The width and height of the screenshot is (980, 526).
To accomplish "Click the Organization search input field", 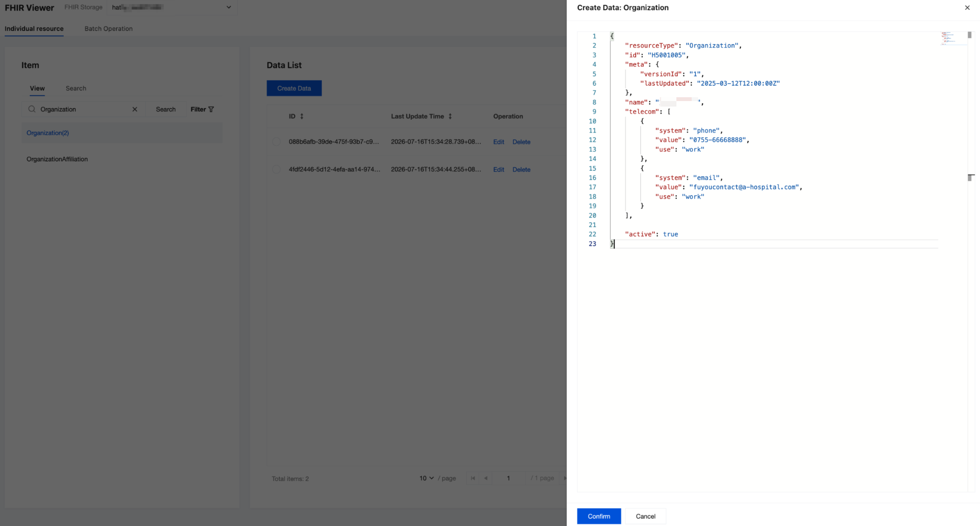I will (83, 109).
